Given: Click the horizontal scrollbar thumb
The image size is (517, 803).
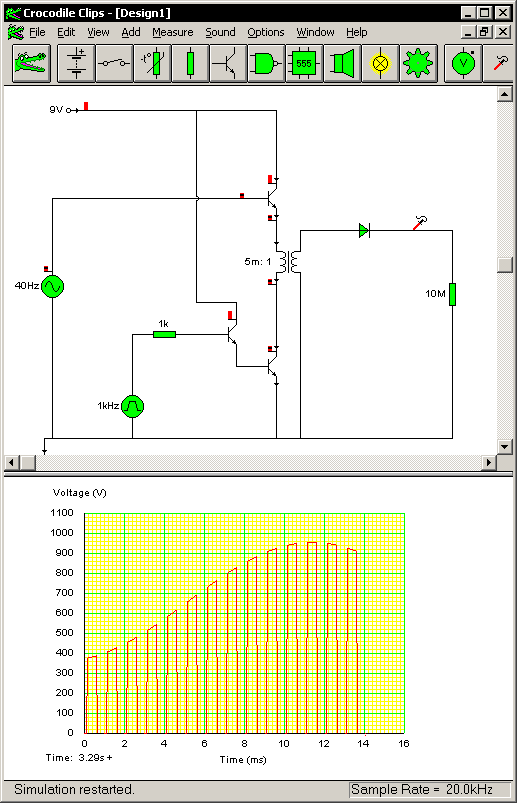Looking at the screenshot, I should pyautogui.click(x=28, y=462).
